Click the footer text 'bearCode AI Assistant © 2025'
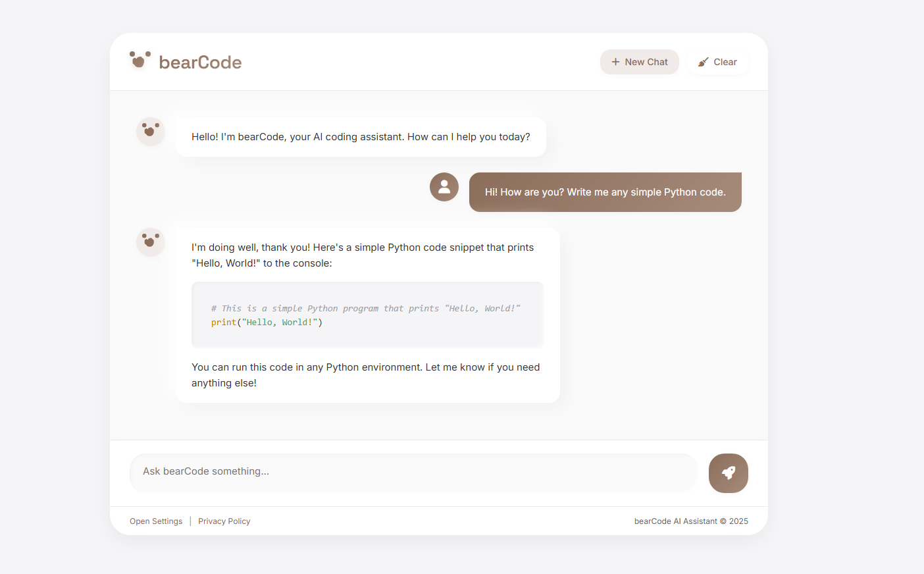Viewport: 924px width, 574px height. (x=691, y=521)
